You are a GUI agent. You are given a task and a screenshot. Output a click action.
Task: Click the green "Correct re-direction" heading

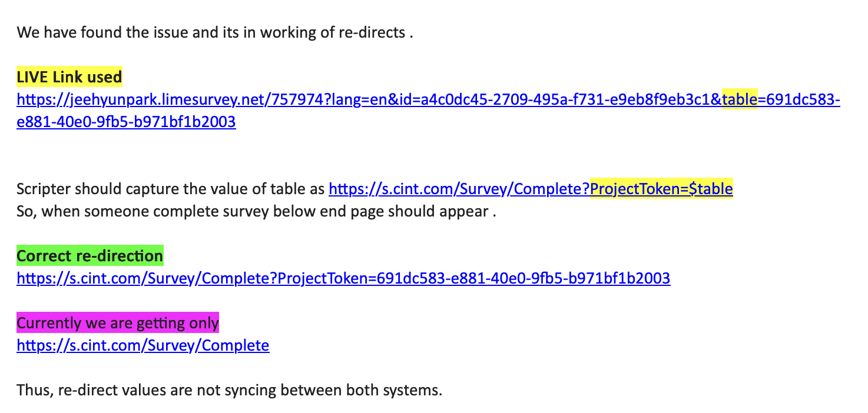pyautogui.click(x=90, y=257)
